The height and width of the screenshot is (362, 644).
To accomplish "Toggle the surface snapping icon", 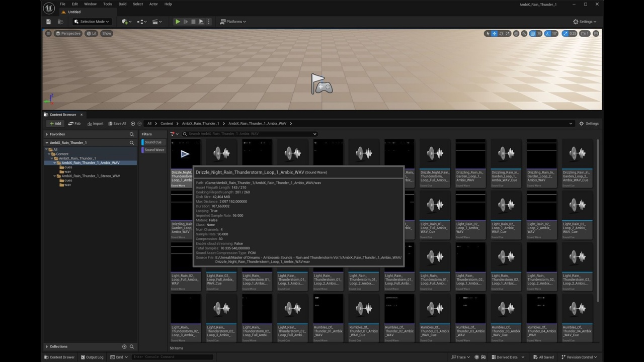I will 524,34.
